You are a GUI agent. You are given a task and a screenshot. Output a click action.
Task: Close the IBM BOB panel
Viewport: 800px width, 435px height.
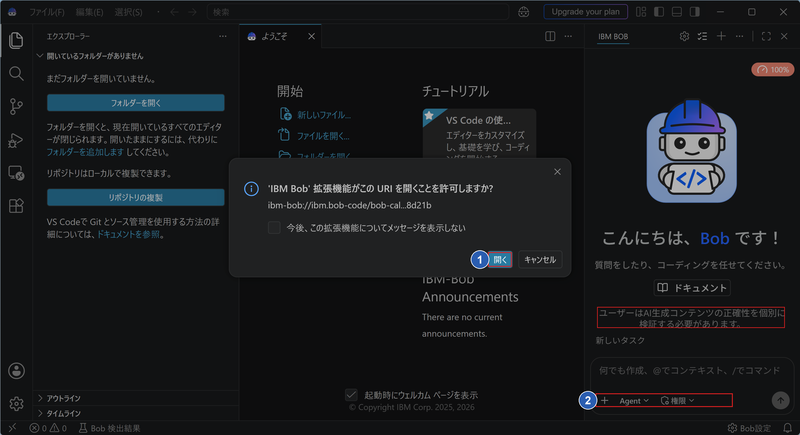(x=785, y=36)
